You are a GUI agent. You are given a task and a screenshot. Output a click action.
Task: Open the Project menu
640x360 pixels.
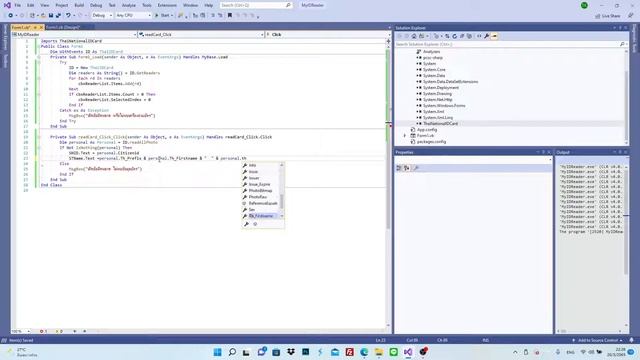pos(62,5)
